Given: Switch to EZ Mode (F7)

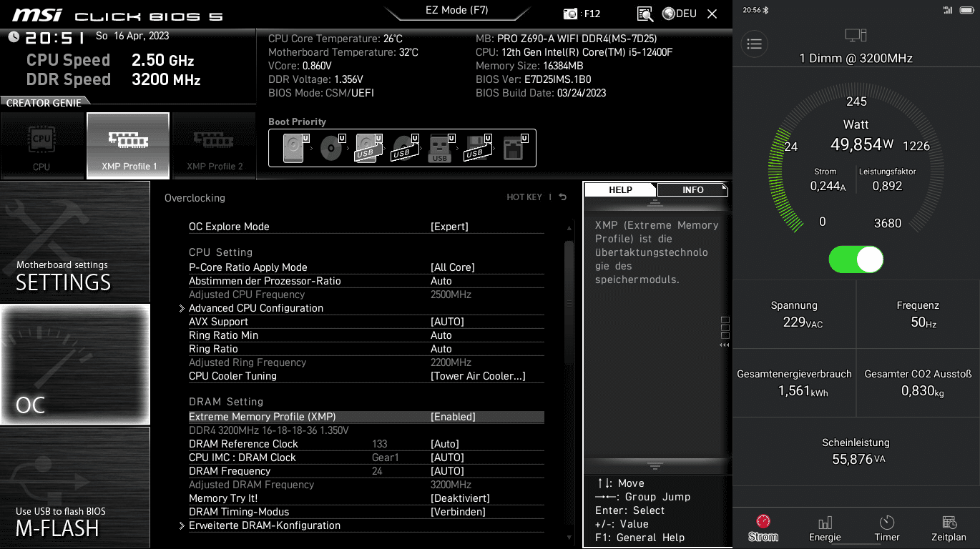Looking at the screenshot, I should (458, 11).
